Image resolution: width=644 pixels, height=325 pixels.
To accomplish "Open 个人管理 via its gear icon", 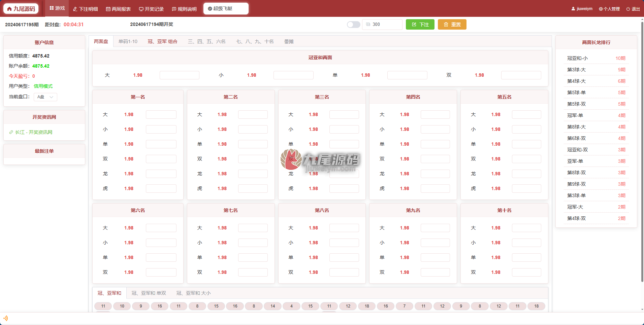I will [601, 9].
